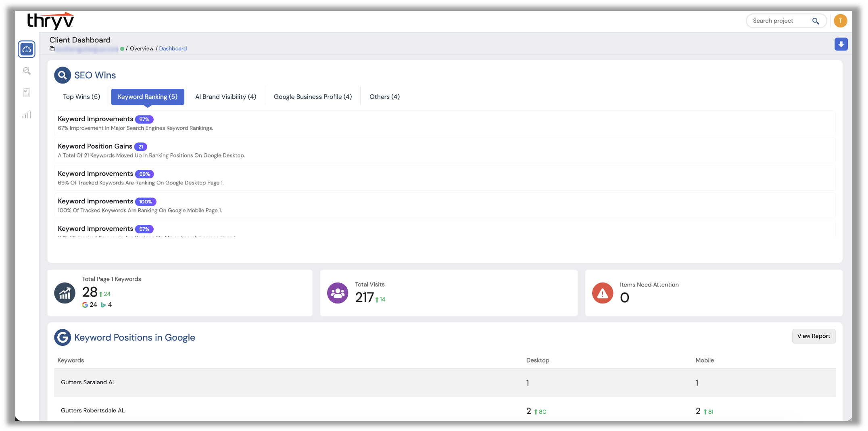Click the Overview breadcrumb
Viewport: 868px width, 431px height.
pyautogui.click(x=142, y=48)
